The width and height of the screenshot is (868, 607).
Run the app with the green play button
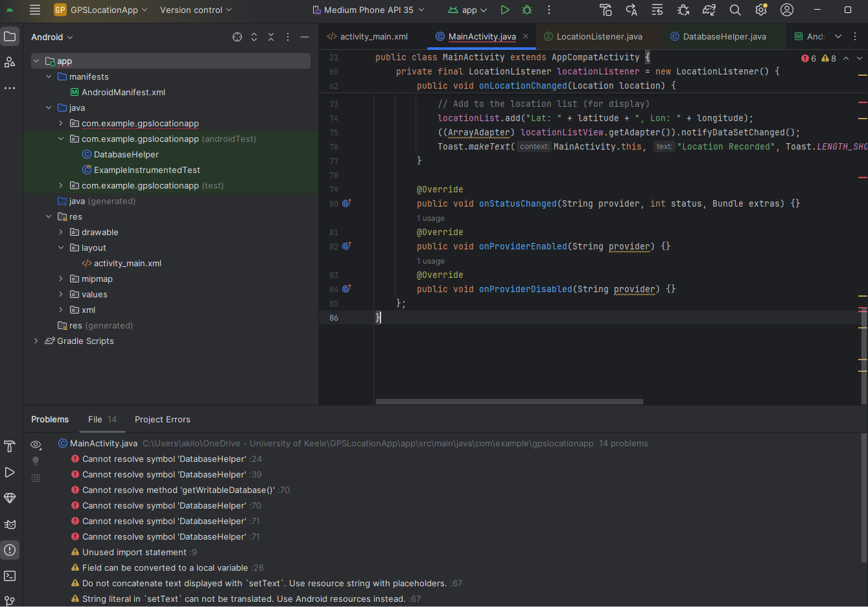(505, 10)
